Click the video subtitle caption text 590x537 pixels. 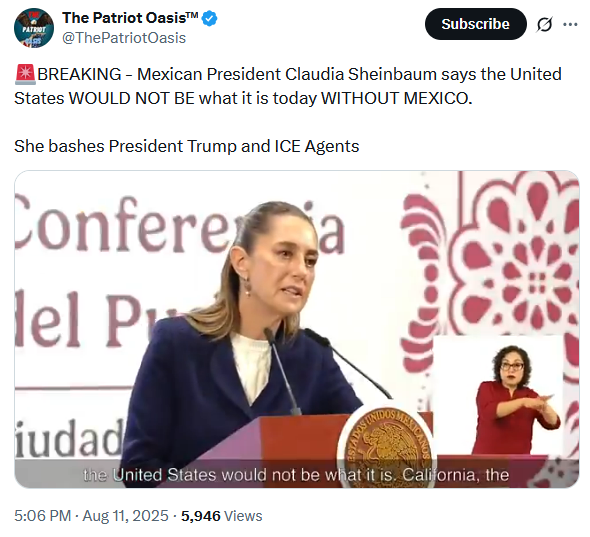pyautogui.click(x=296, y=475)
